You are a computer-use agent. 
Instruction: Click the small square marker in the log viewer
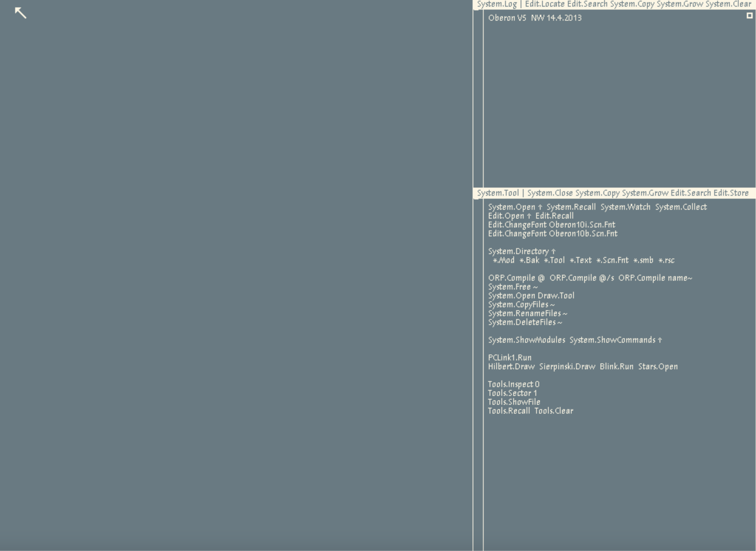pos(749,16)
